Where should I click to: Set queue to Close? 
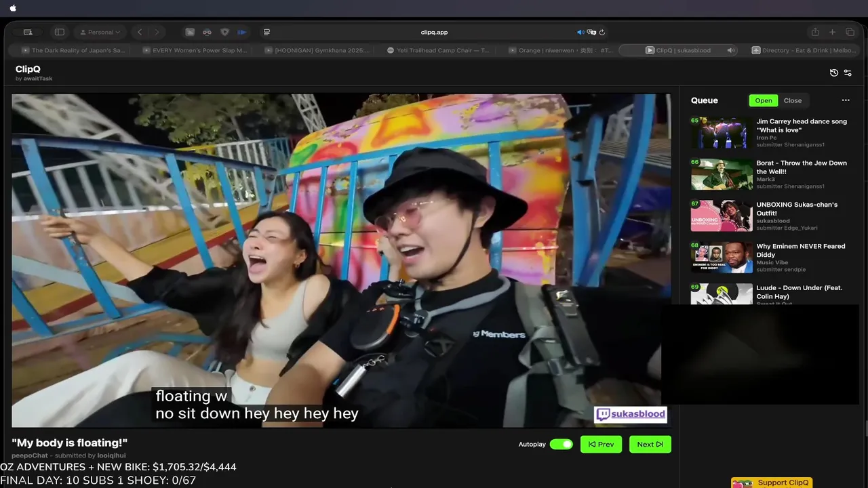point(793,100)
